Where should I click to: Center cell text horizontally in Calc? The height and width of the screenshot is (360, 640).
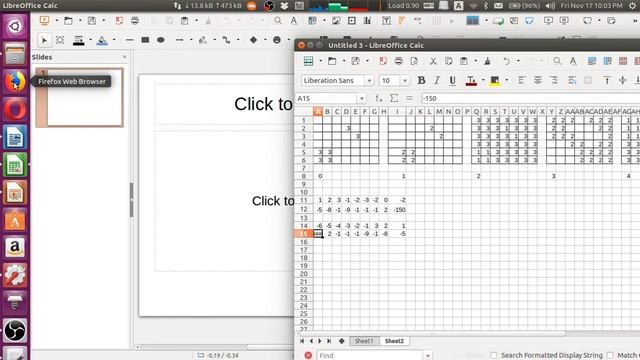click(x=538, y=80)
